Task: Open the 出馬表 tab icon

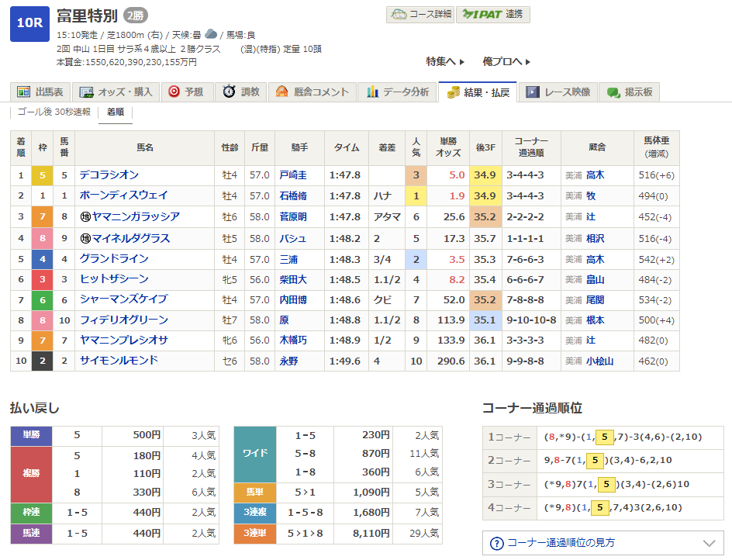Action: point(23,92)
